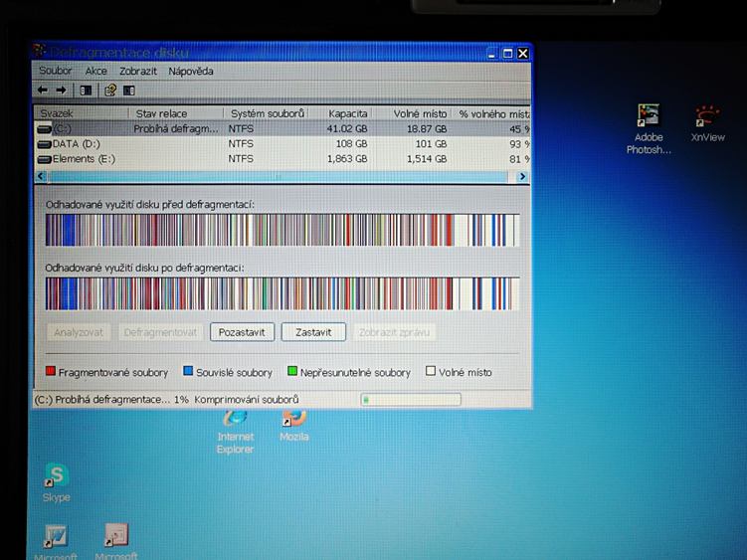Open the Akce menu

pyautogui.click(x=96, y=72)
